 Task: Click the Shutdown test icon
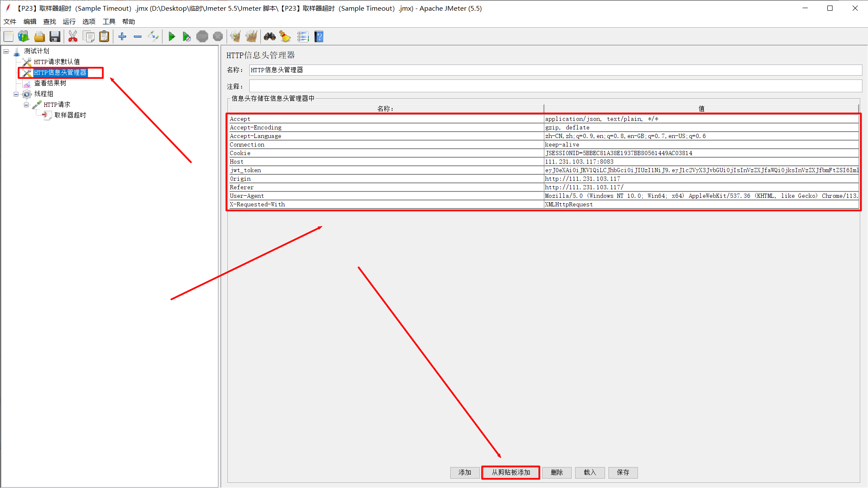point(218,37)
